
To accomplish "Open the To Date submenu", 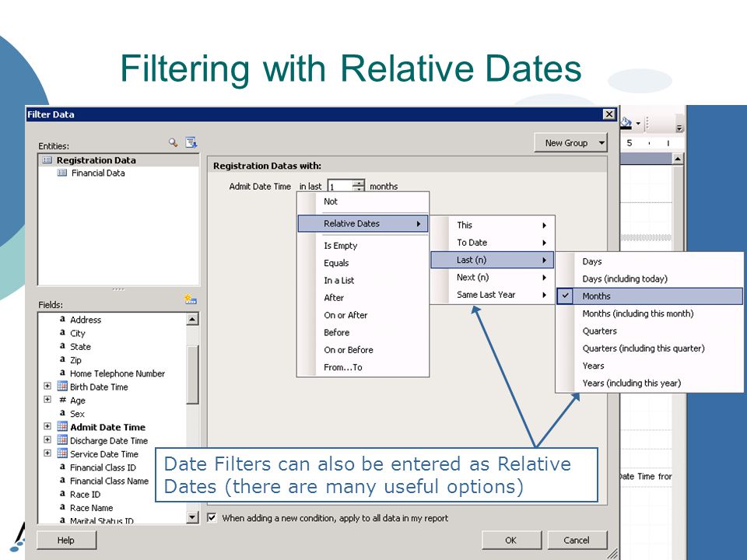I will [493, 243].
